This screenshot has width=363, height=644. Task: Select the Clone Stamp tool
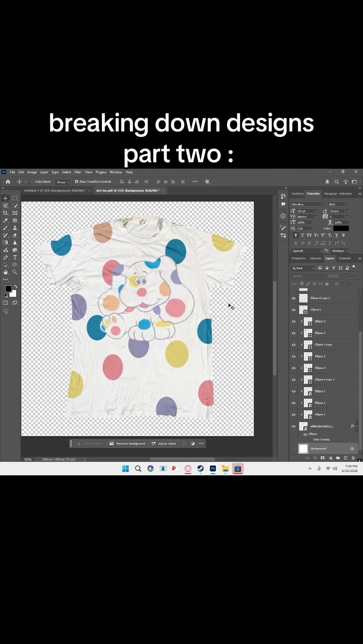[x=15, y=228]
